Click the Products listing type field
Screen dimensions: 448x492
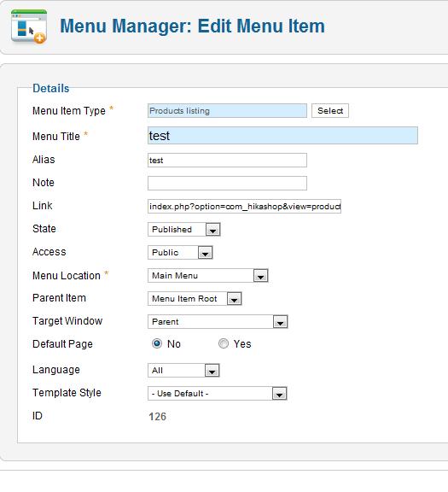click(x=227, y=111)
